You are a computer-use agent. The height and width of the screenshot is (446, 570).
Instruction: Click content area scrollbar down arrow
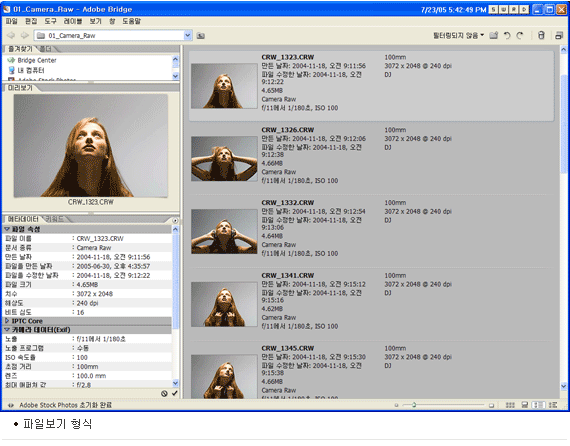(563, 386)
